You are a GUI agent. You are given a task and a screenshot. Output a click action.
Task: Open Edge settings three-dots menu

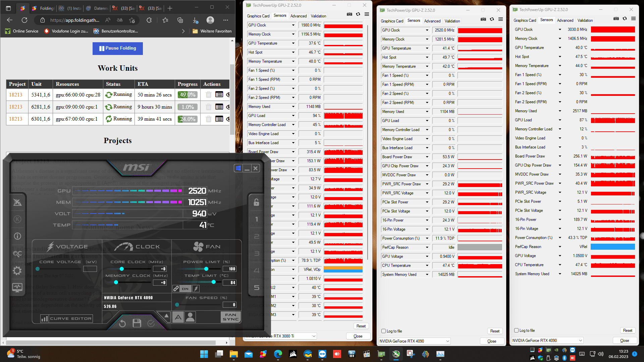(226, 20)
